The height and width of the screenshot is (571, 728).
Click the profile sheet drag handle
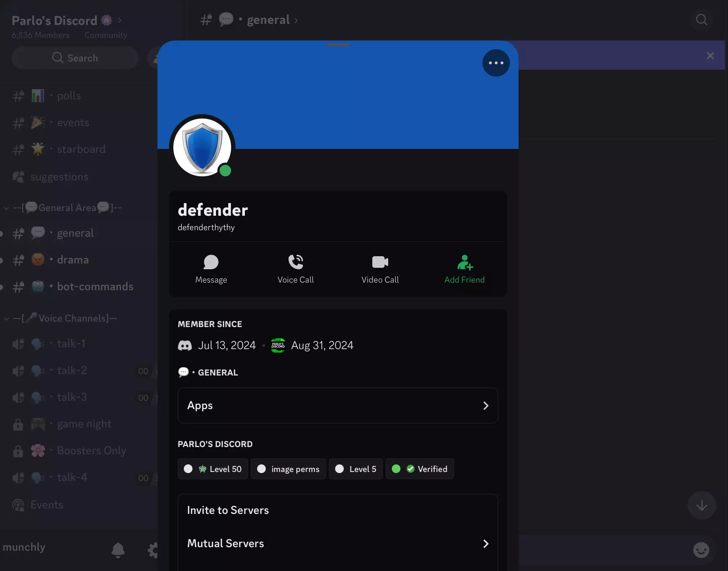[x=338, y=45]
